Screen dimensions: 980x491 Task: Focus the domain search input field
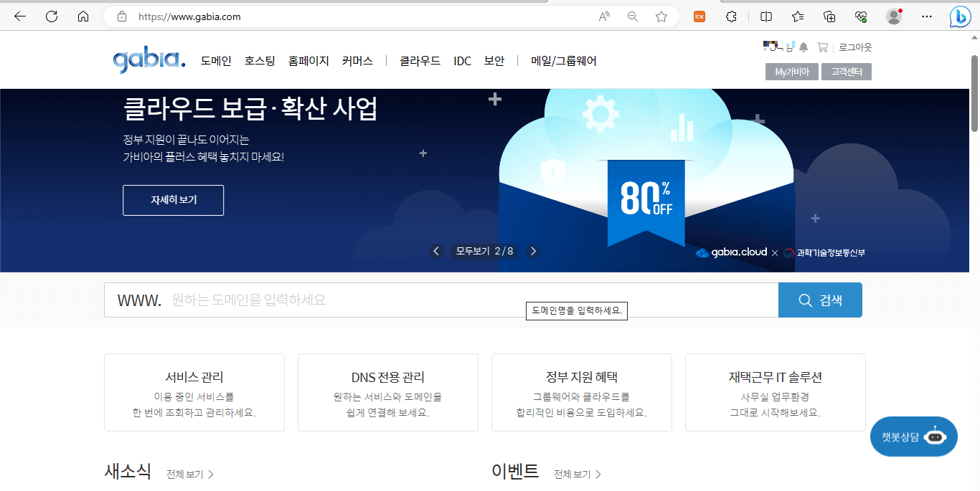coord(441,300)
